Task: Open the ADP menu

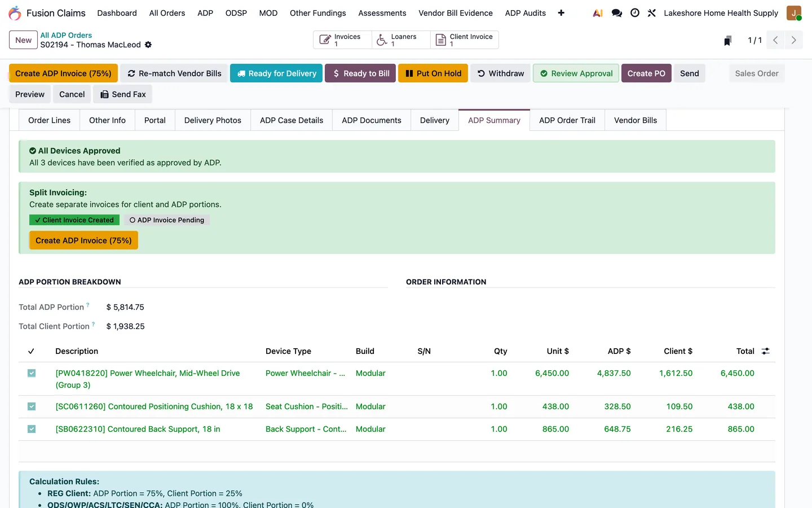Action: pos(205,13)
